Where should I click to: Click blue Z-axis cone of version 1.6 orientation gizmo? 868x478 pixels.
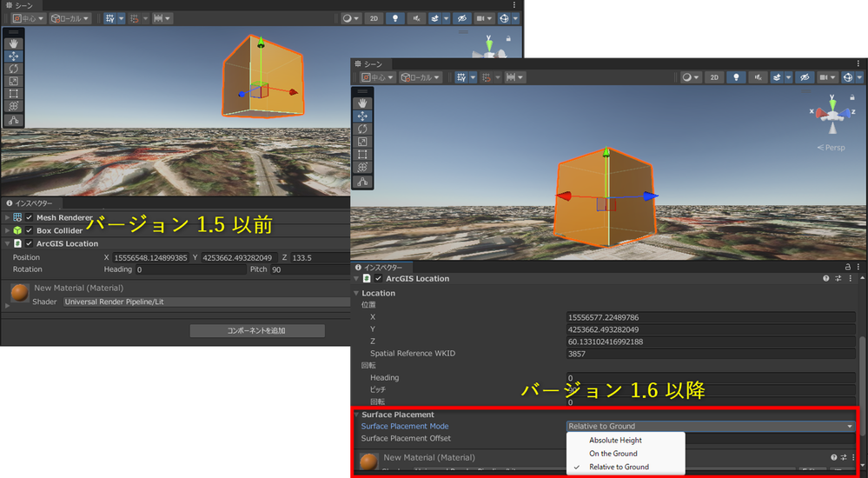tap(844, 114)
